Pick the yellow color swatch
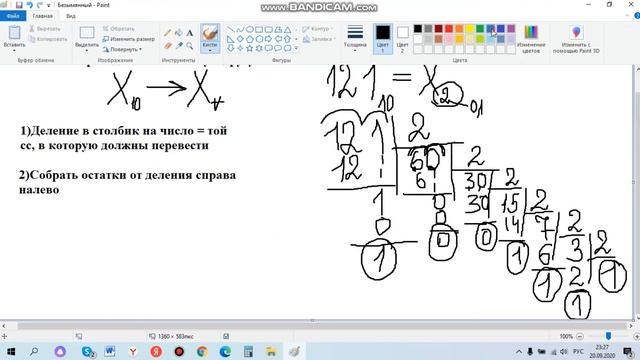Screen dimensions: 640x360 tap(469, 29)
